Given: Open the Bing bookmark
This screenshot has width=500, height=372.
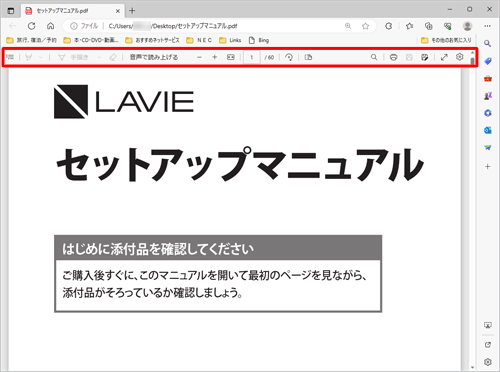Looking at the screenshot, I should coord(259,40).
